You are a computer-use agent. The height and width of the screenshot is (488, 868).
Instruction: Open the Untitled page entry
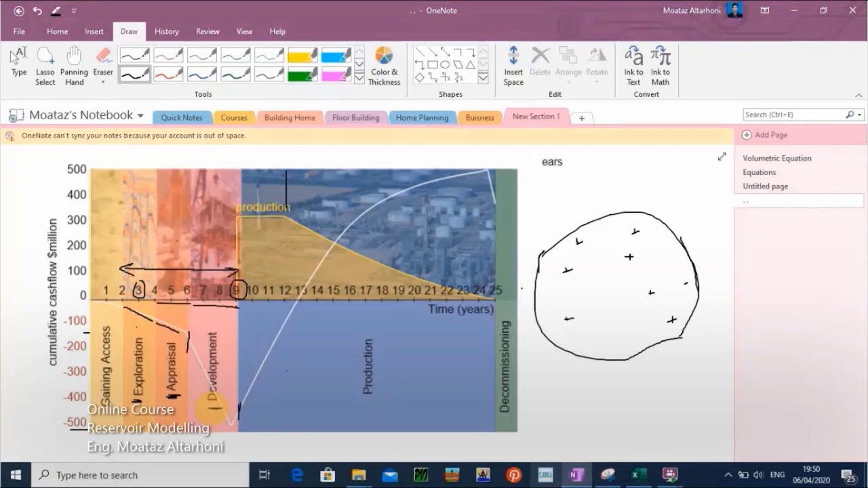tap(765, 186)
